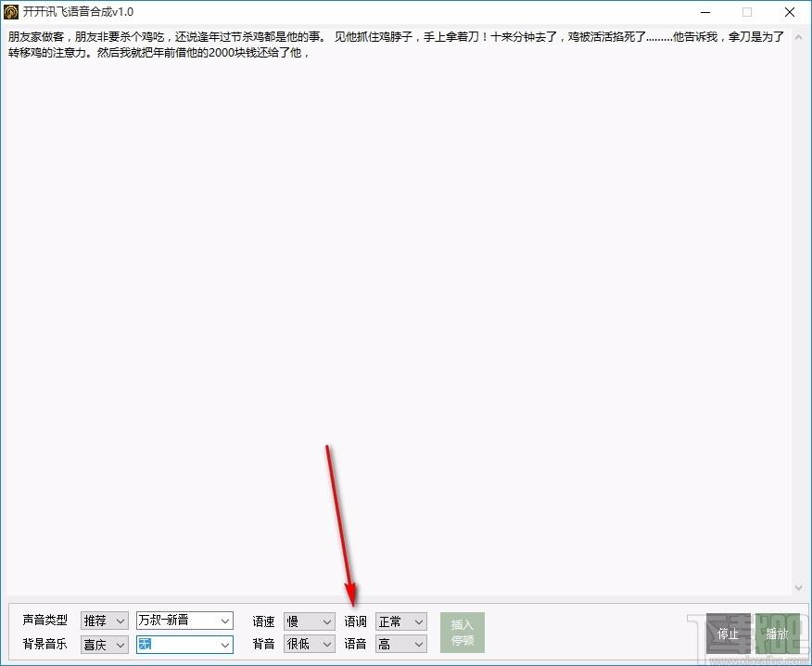This screenshot has height=666, width=812.
Task: Open the 声音类型 category dropdown showing 推荐
Action: [105, 621]
